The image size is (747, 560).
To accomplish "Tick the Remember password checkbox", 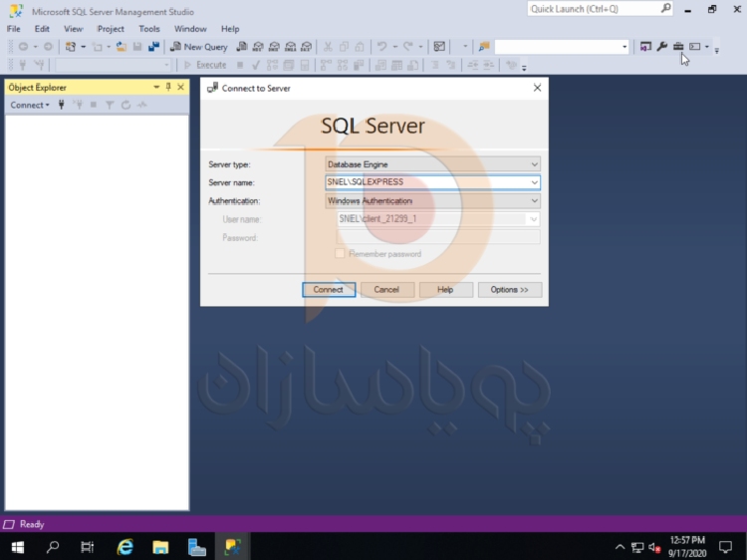I will pyautogui.click(x=340, y=254).
